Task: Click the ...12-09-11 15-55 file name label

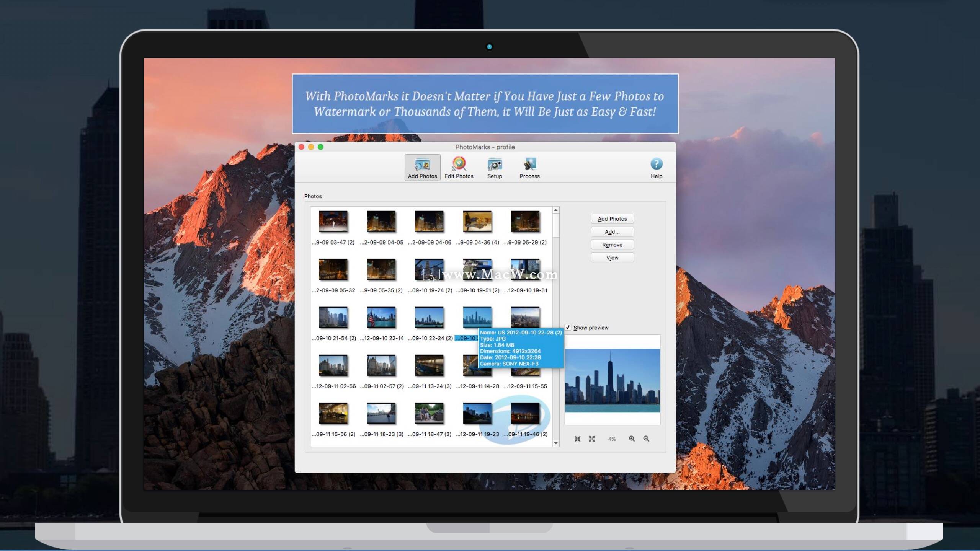Action: click(525, 386)
